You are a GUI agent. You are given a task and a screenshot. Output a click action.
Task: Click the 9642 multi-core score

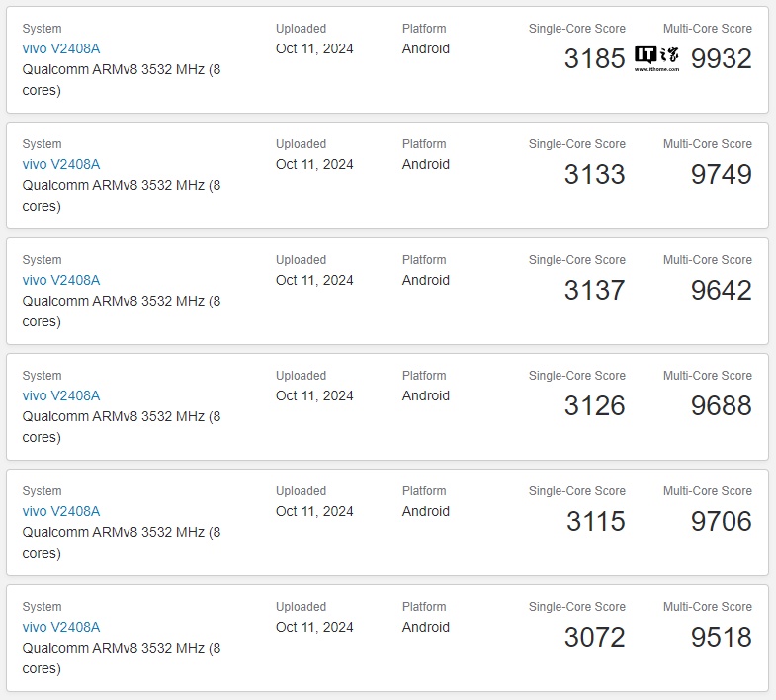point(721,291)
